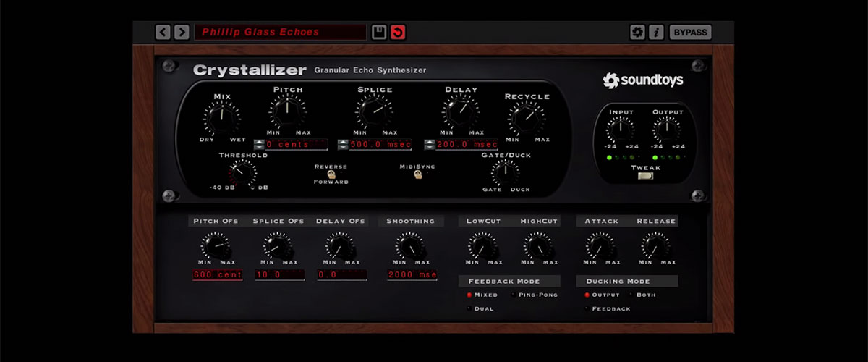This screenshot has height=362, width=868.
Task: Click the Threshold knob
Action: (242, 172)
